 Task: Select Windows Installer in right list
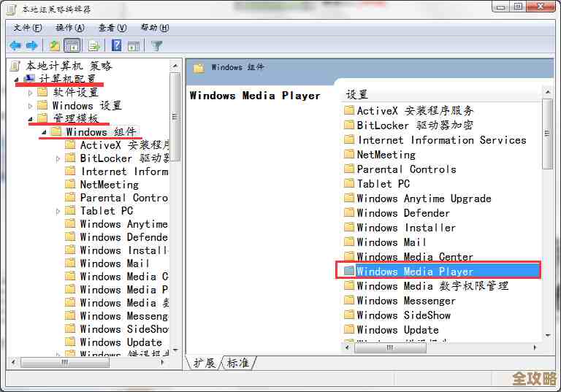coord(406,228)
